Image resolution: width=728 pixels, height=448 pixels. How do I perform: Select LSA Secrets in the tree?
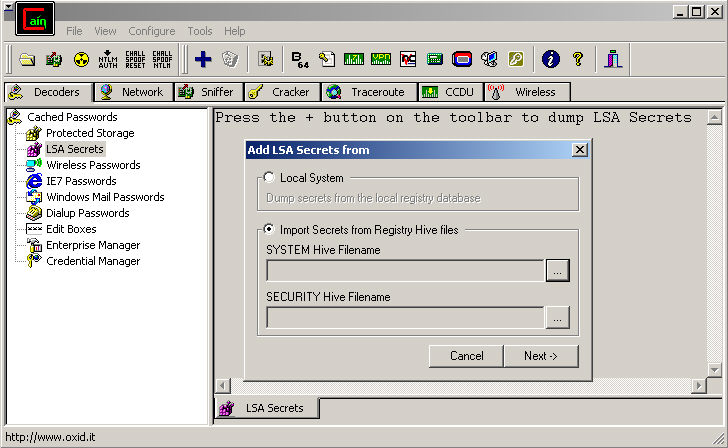tap(75, 149)
